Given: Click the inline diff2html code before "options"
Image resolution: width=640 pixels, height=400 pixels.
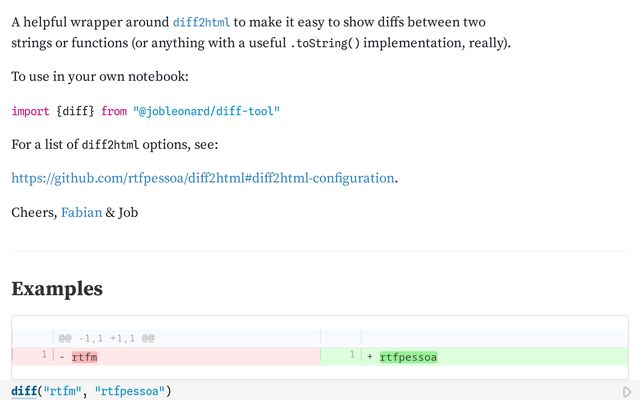Looking at the screenshot, I should (x=110, y=145).
